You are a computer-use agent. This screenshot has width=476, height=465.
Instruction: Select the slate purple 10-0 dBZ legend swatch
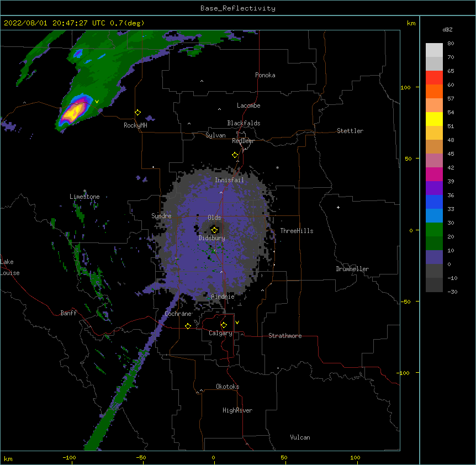click(x=434, y=257)
